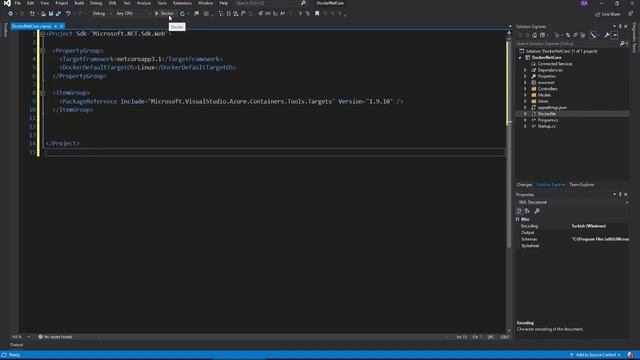Collapse the Project element fold marker
This screenshot has height=360, width=640.
pyautogui.click(x=42, y=34)
